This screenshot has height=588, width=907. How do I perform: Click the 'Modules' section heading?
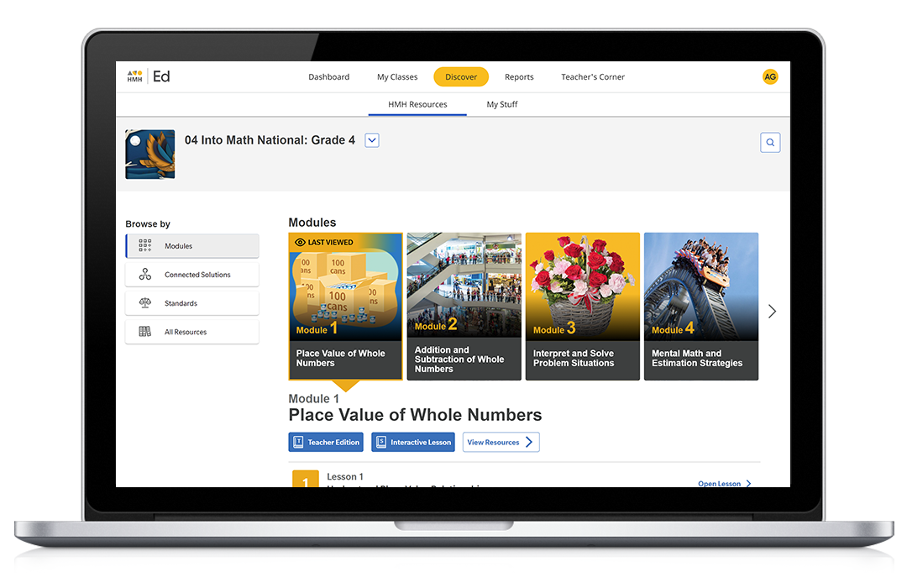point(312,223)
